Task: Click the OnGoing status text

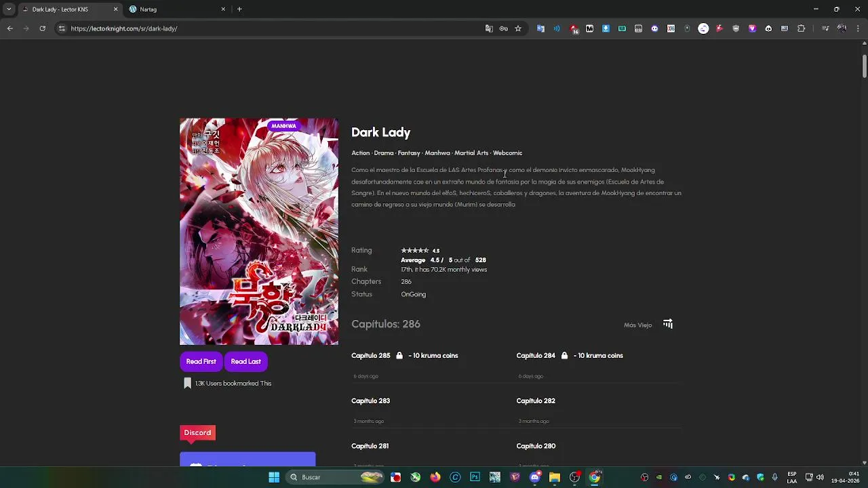Action: pos(413,294)
